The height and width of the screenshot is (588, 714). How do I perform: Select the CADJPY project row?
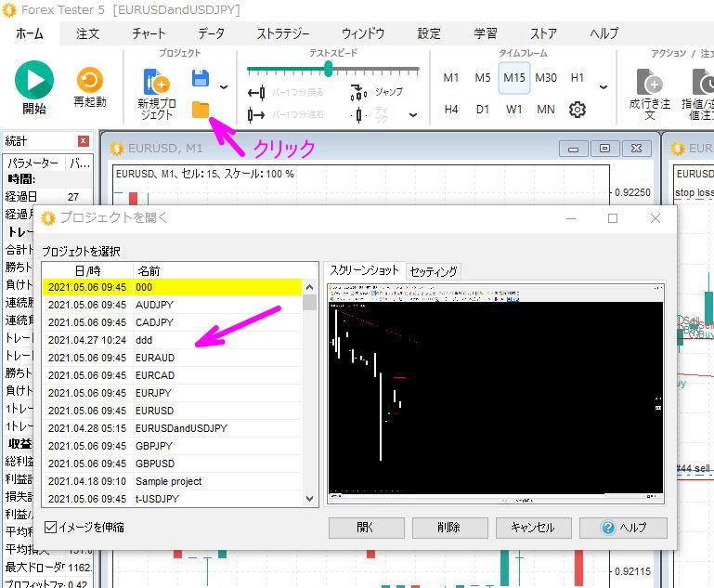(172, 322)
